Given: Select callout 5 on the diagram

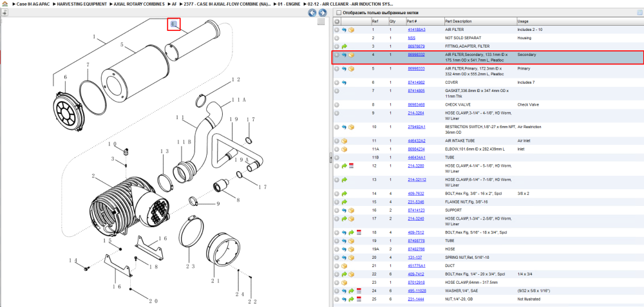Looking at the screenshot, I should [x=122, y=44].
